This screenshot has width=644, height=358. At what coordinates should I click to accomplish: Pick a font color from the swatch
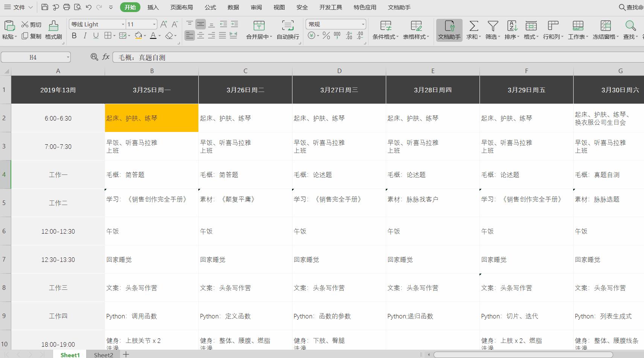[x=153, y=36]
